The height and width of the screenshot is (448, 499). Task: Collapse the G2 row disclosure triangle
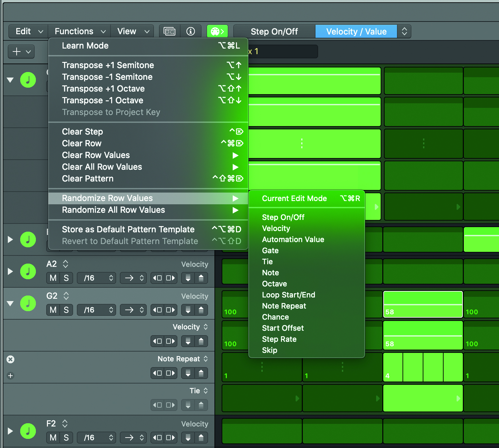(10, 303)
